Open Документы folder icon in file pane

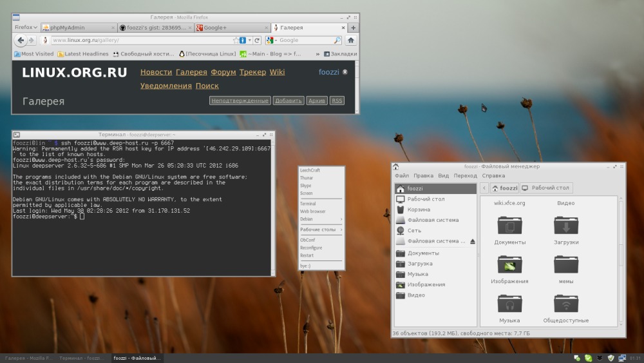tap(509, 226)
